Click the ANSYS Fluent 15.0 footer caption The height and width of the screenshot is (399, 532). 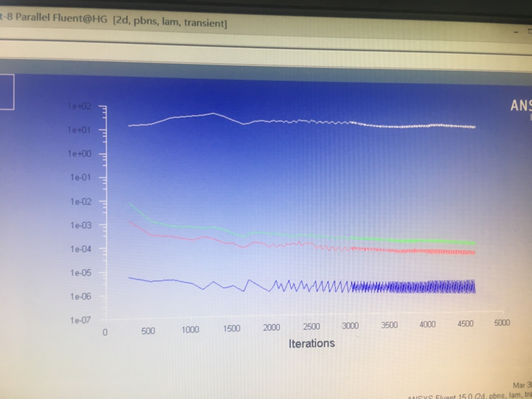pyautogui.click(x=470, y=396)
